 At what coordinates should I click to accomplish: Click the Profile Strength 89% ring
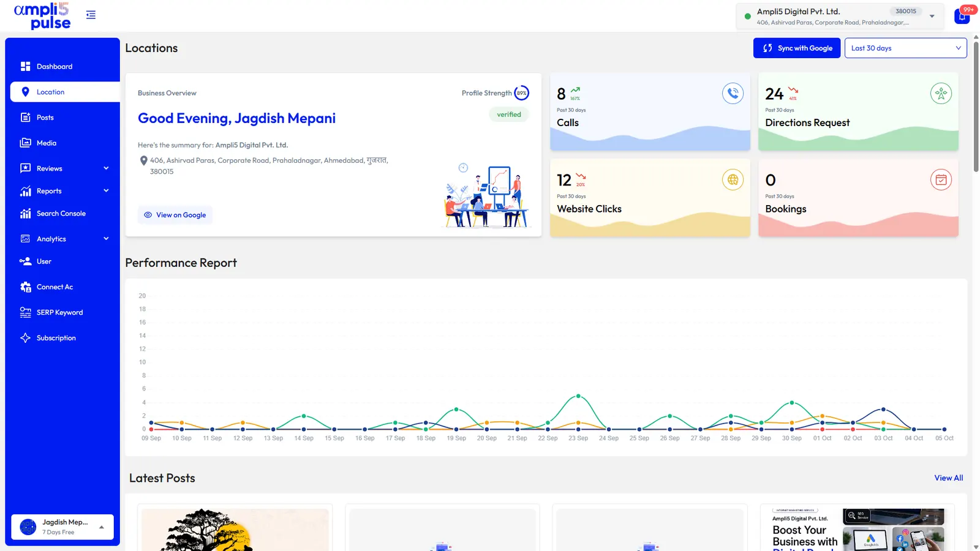coord(521,93)
